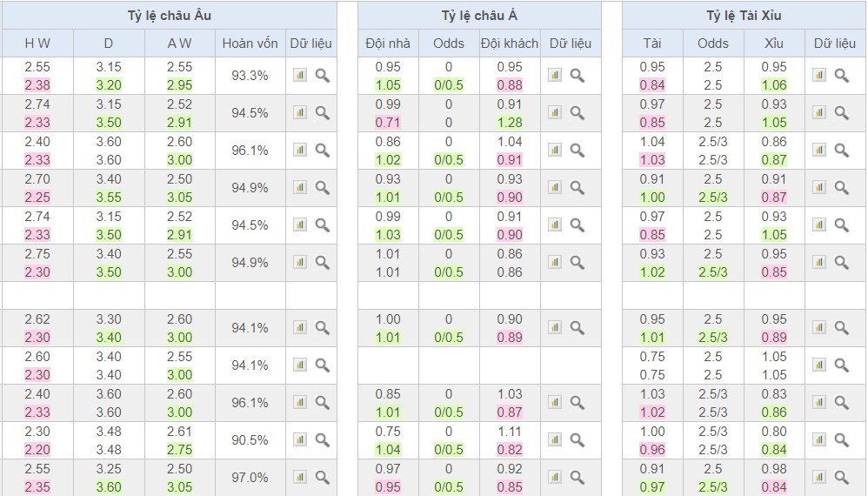Viewport: 868px width, 496px height.
Task: Select the Tỷ lệ châu Á table header
Action: pyautogui.click(x=479, y=16)
